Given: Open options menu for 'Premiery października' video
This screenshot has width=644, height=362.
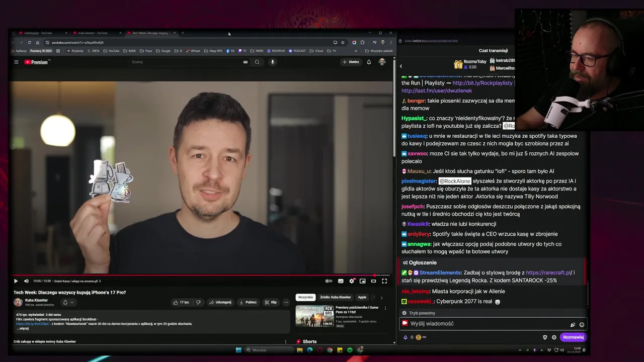Looking at the screenshot, I should 385,308.
